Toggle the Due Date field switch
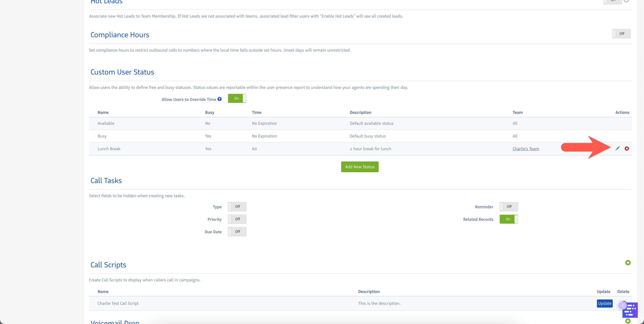This screenshot has height=324, width=644. pyautogui.click(x=237, y=232)
